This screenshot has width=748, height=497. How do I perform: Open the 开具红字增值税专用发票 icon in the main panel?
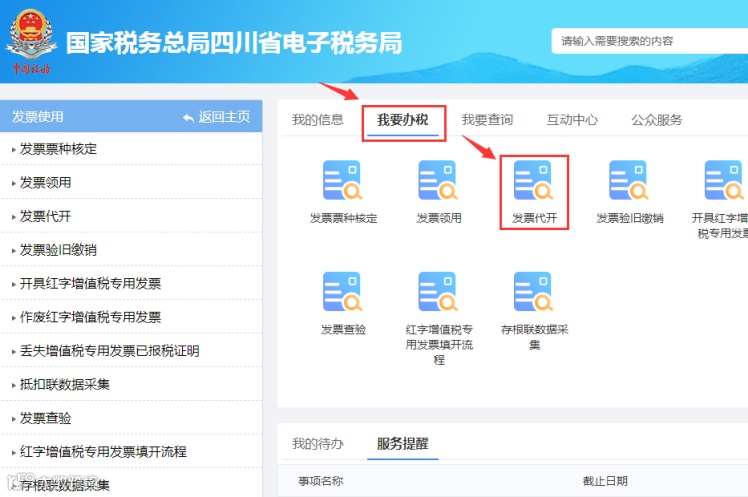point(724,180)
